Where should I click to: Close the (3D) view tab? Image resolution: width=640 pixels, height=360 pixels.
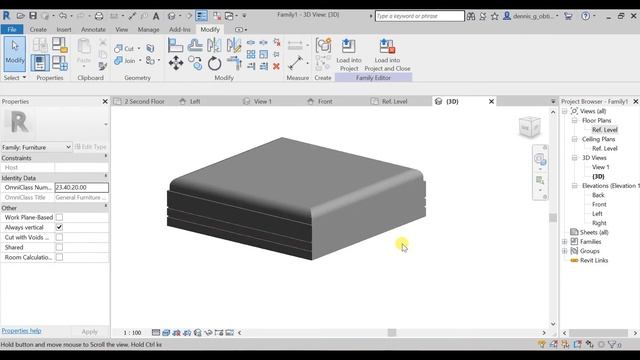[491, 101]
